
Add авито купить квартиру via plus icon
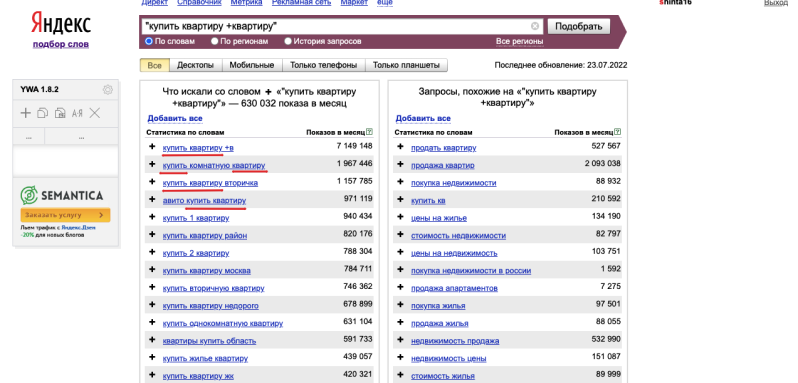(x=152, y=199)
